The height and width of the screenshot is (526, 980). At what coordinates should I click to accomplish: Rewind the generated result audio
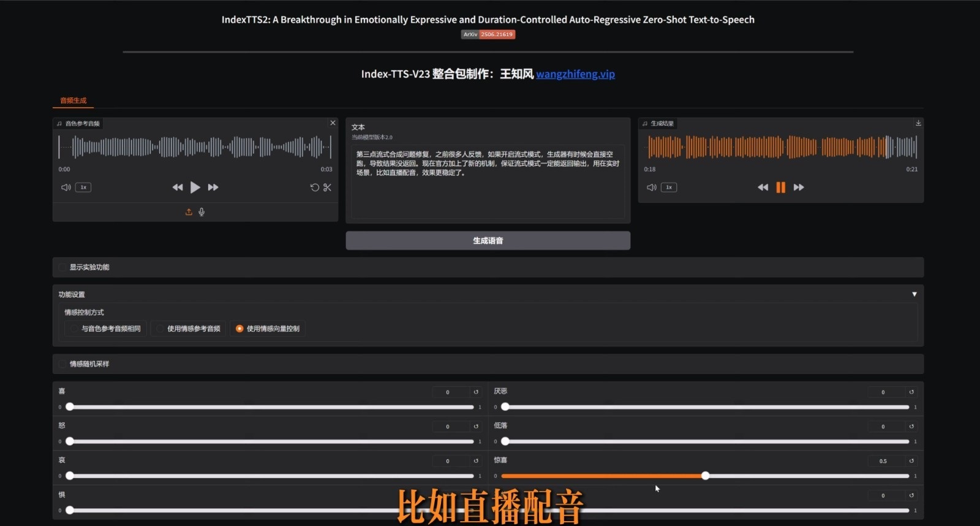(x=763, y=188)
